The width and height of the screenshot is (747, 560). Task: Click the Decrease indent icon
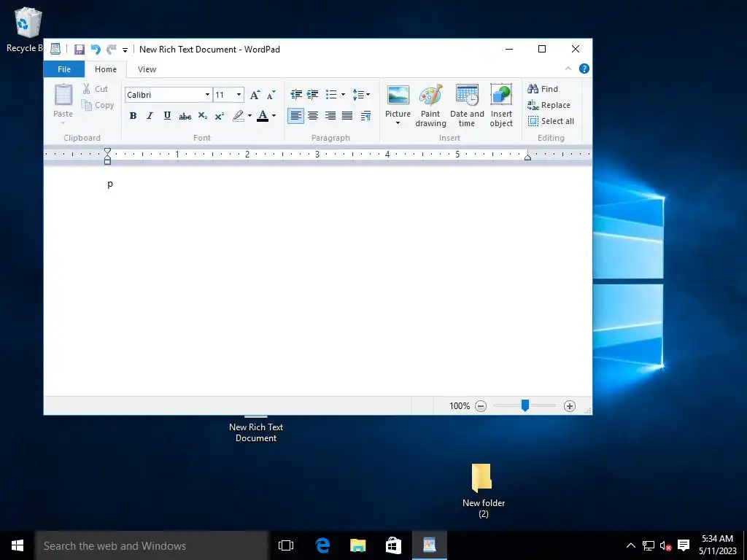[296, 95]
